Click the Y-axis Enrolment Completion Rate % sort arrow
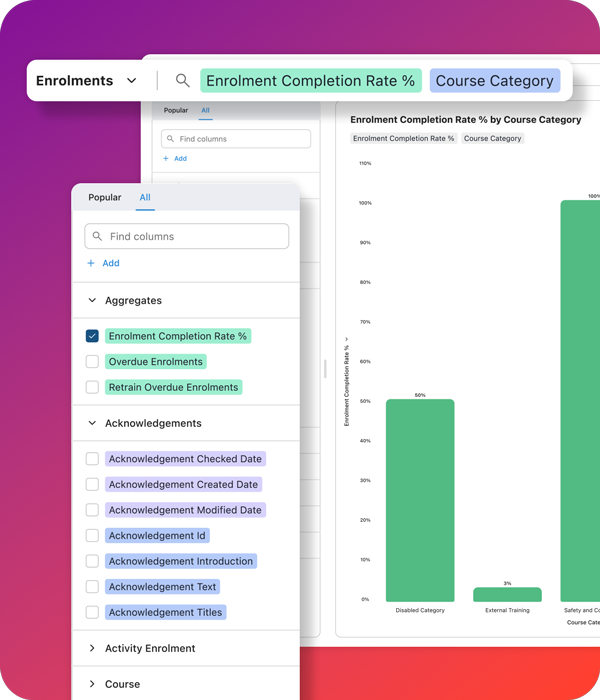Image resolution: width=600 pixels, height=700 pixels. point(347,340)
